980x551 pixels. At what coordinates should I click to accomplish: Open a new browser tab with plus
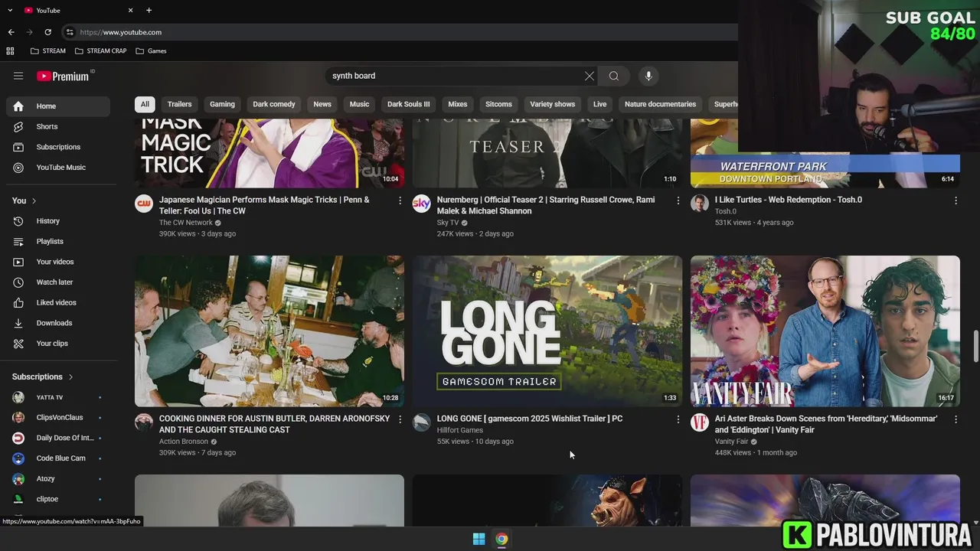click(x=149, y=10)
